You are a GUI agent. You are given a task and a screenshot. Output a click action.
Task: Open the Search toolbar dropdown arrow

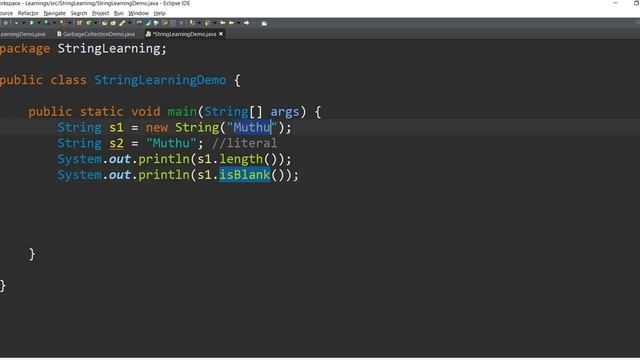tap(130, 23)
